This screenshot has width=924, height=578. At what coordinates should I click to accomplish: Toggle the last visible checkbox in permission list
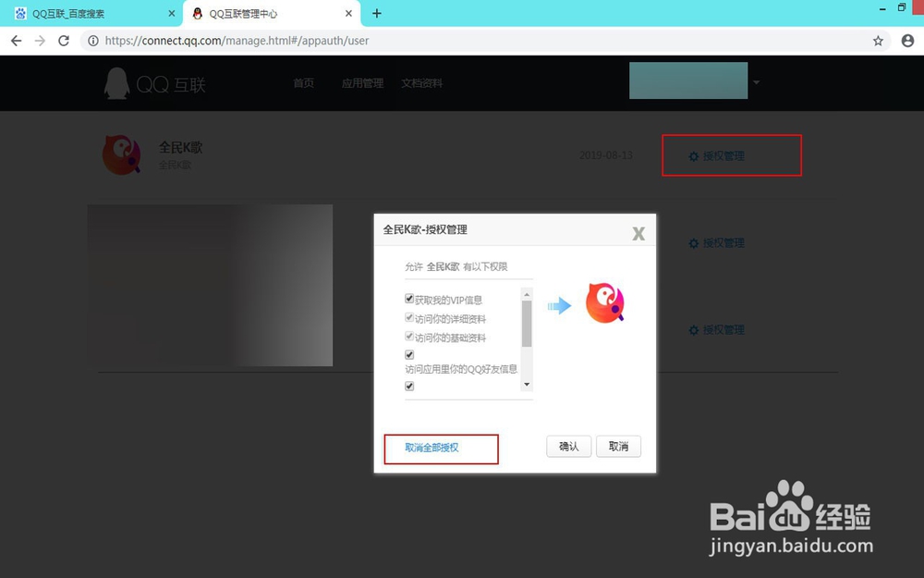[409, 386]
